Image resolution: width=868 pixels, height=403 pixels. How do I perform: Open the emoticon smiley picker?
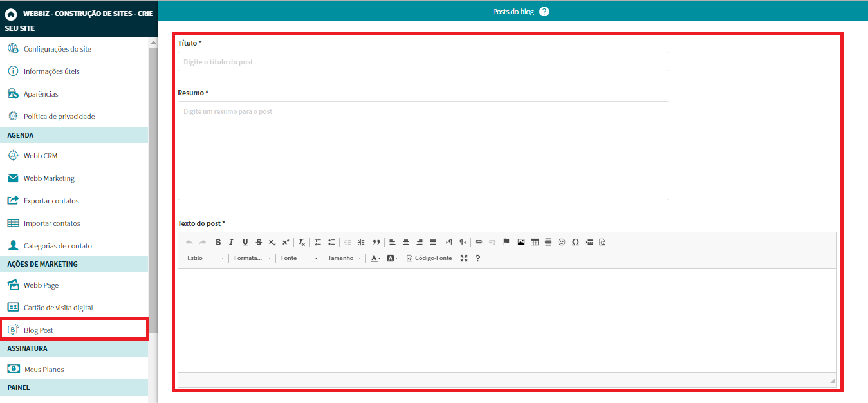(562, 243)
